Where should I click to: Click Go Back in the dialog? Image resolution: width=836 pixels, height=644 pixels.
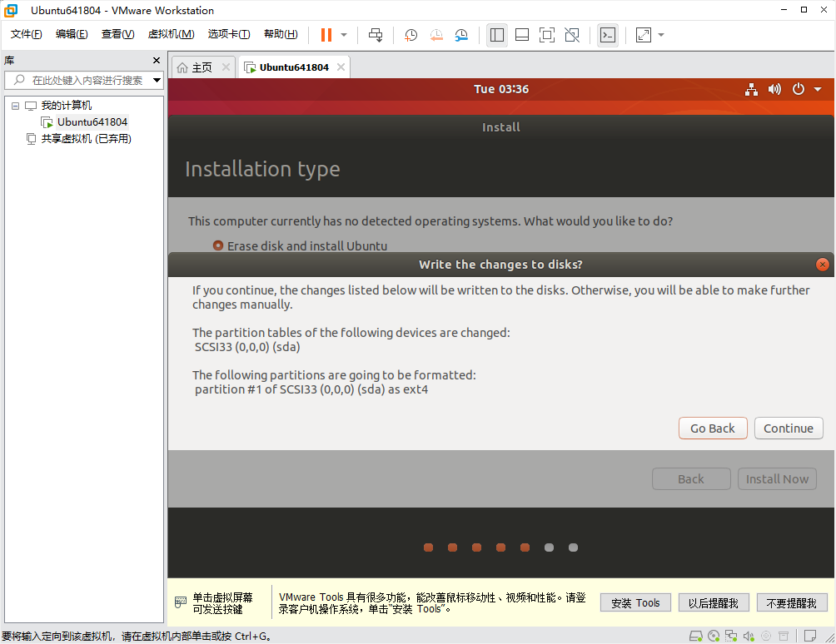tap(712, 428)
